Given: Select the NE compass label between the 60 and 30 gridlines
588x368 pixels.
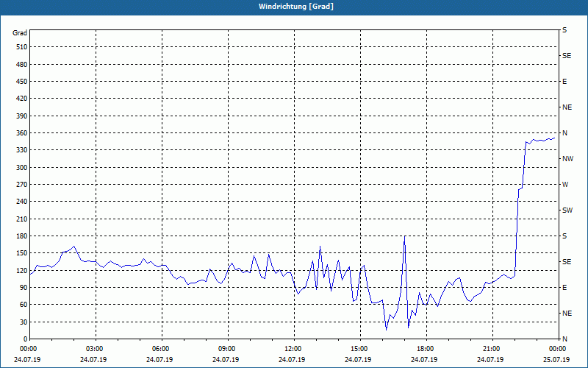Looking at the screenshot, I should (567, 314).
